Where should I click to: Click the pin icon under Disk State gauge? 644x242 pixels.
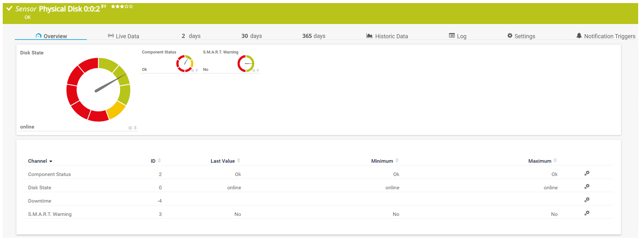(x=135, y=128)
